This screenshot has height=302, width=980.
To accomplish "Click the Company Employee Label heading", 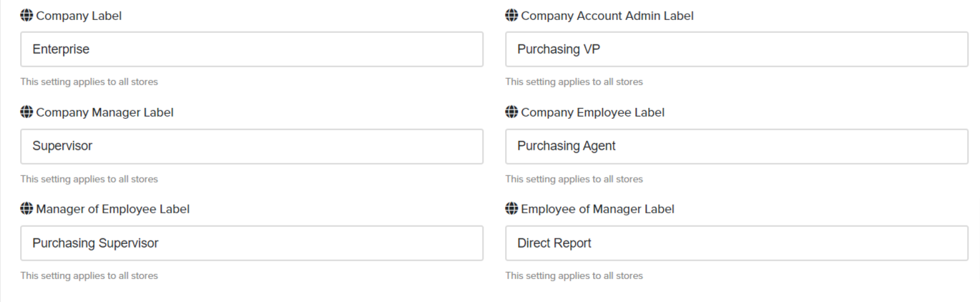I will pos(592,112).
